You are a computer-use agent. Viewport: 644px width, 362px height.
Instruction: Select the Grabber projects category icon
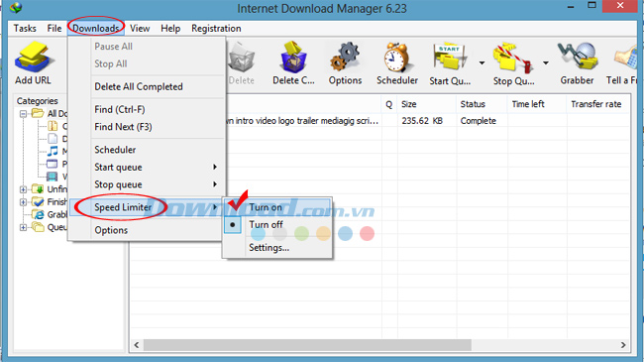39,214
